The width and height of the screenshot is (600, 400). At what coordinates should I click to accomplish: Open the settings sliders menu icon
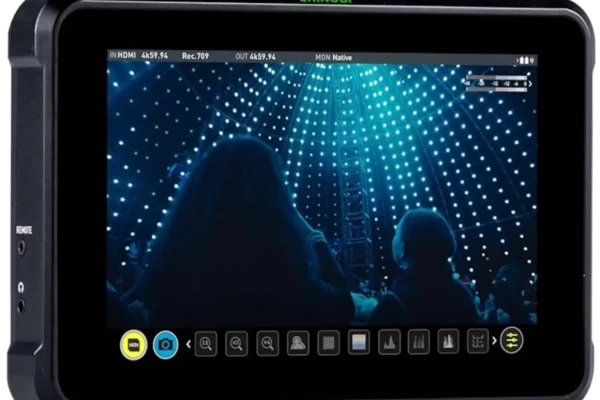click(512, 340)
